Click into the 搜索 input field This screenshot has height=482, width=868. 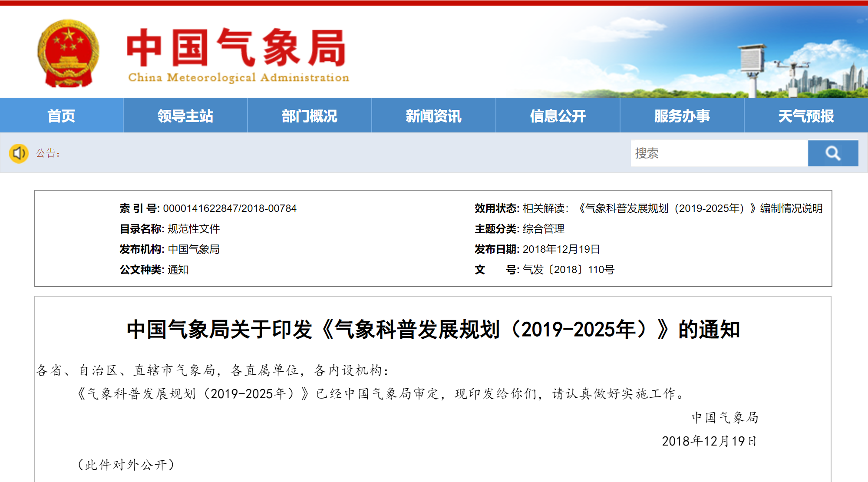[x=719, y=153]
